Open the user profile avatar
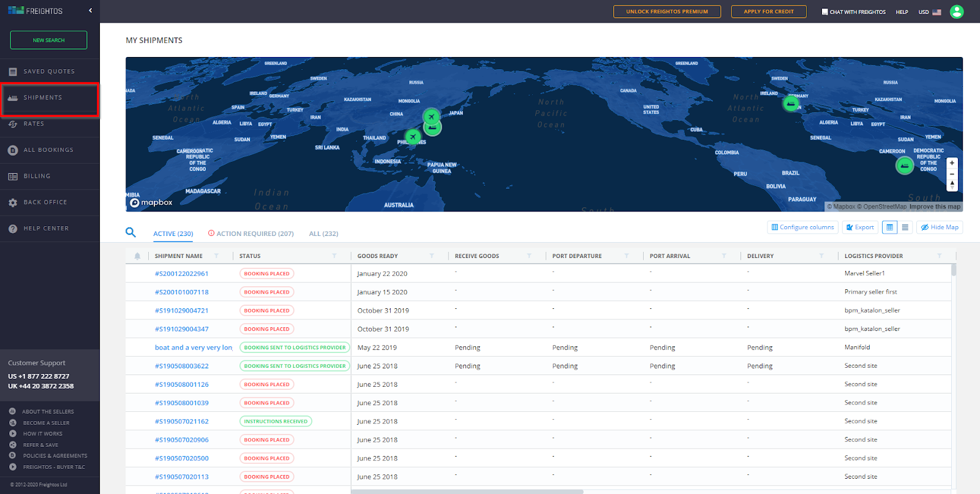The width and height of the screenshot is (980, 494). pos(956,12)
